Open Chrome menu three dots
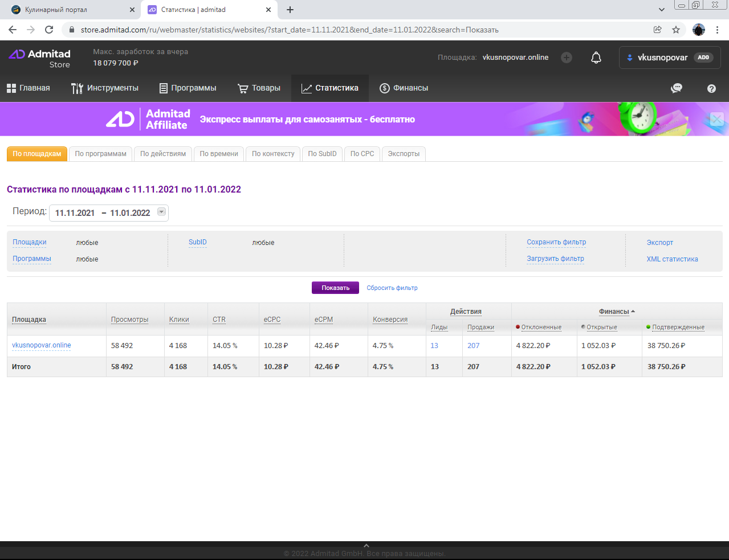This screenshot has width=729, height=560. (x=717, y=30)
